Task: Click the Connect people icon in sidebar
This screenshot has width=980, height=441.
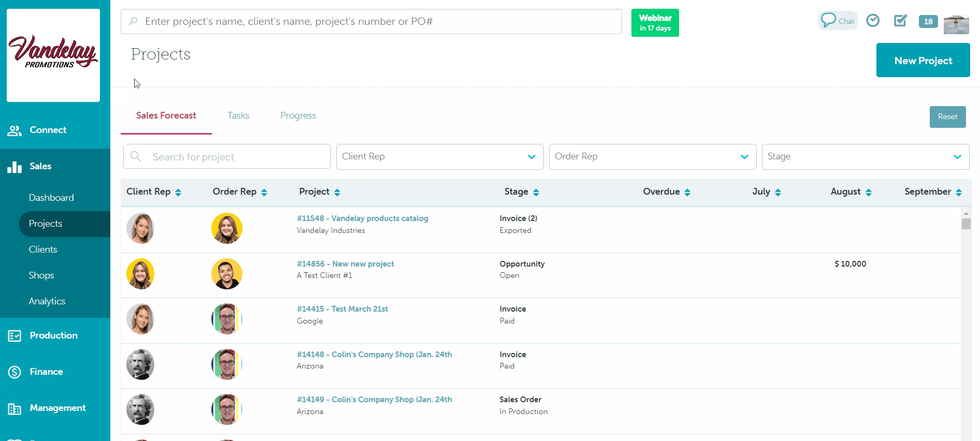Action: [15, 130]
